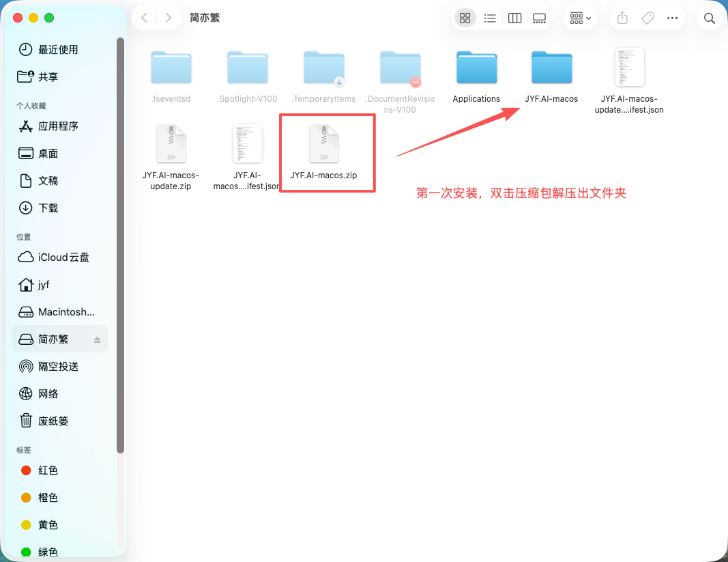The height and width of the screenshot is (562, 728).
Task: Click the search magnifier icon
Action: (709, 18)
